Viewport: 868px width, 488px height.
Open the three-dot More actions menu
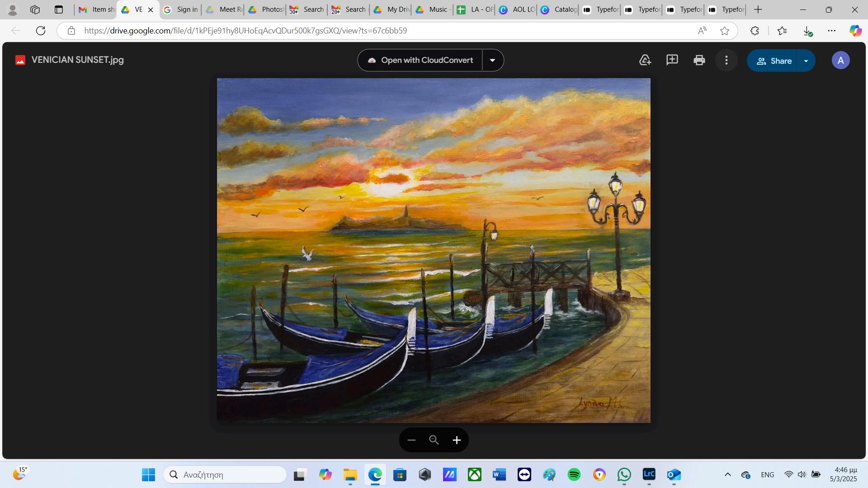point(726,60)
